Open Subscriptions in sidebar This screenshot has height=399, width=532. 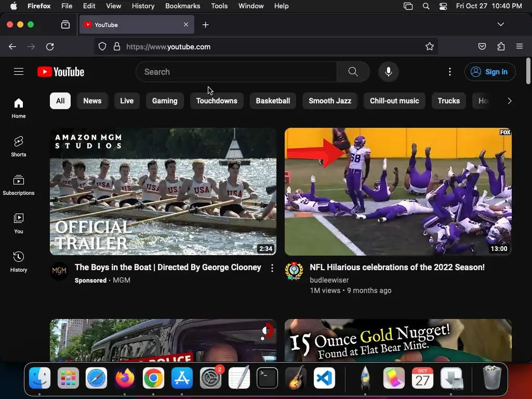pyautogui.click(x=19, y=185)
